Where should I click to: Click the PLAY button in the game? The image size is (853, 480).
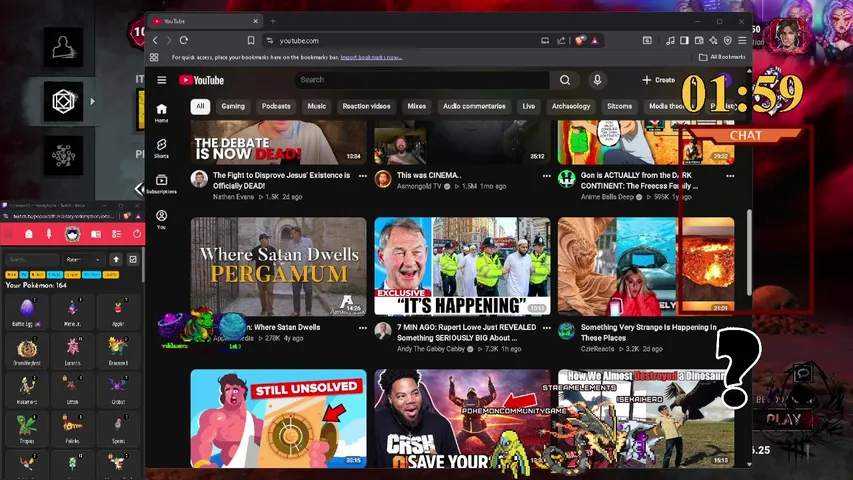point(783,419)
